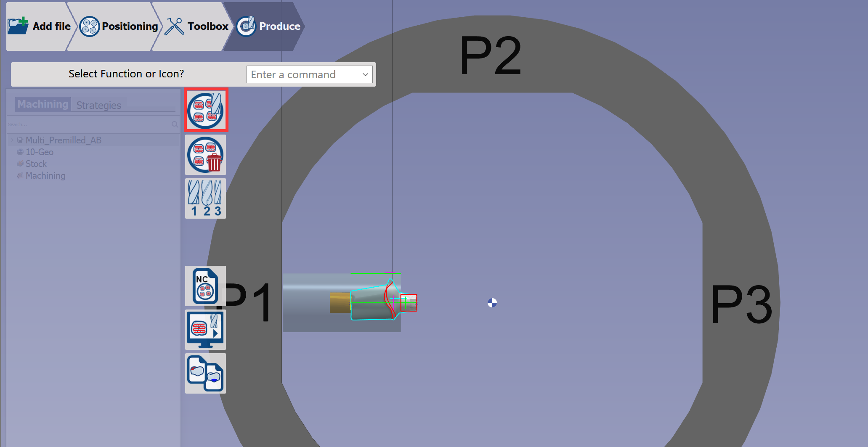Click the Stock item icon
The image size is (868, 447).
pos(20,164)
